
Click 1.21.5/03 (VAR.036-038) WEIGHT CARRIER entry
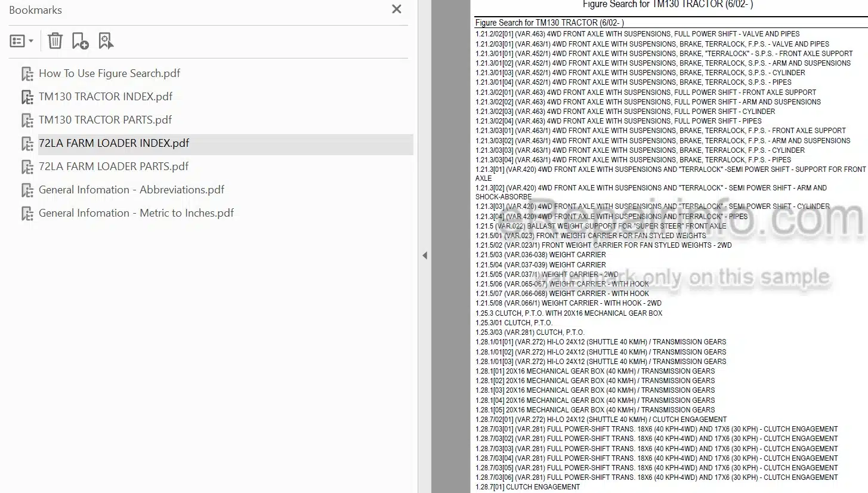click(540, 255)
